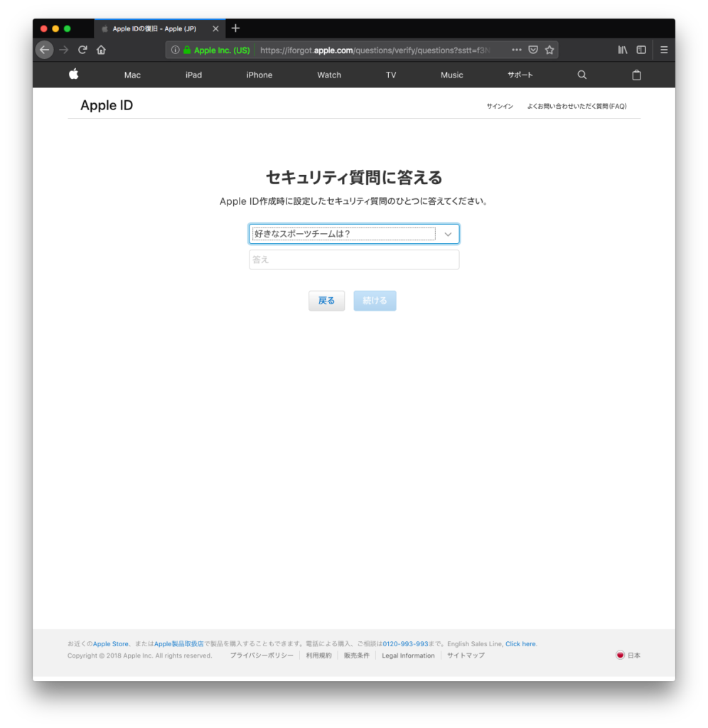Click the shopping bag icon

point(636,75)
